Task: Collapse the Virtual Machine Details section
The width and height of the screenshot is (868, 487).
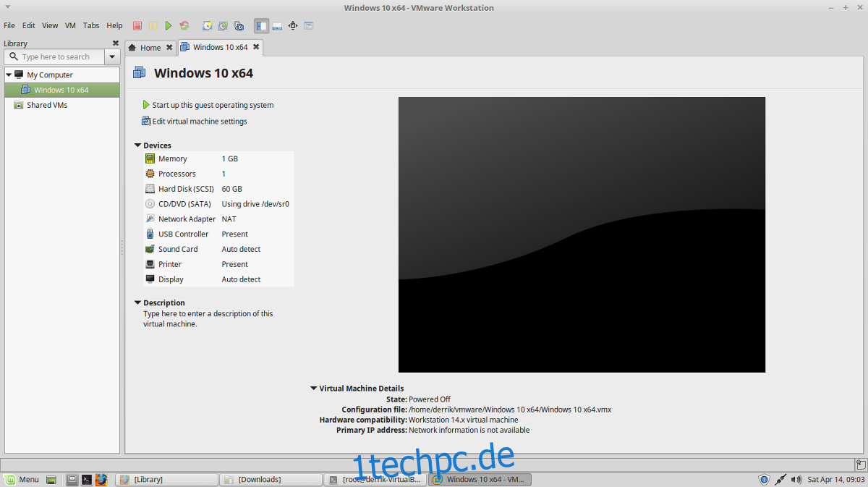Action: tap(313, 389)
